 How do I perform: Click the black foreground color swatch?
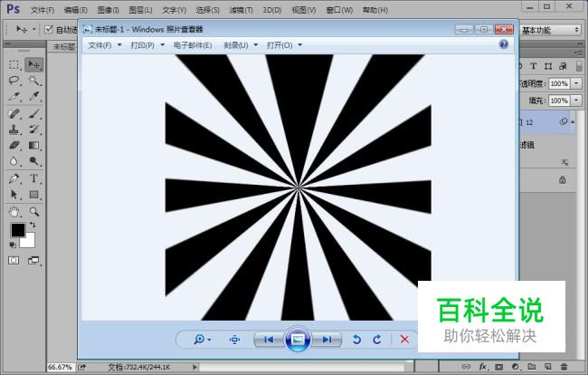17,230
